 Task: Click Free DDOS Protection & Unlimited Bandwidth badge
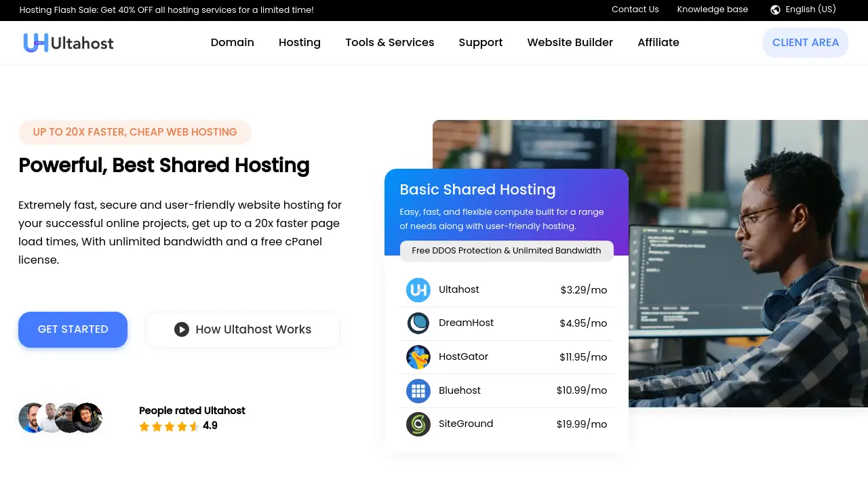click(507, 251)
